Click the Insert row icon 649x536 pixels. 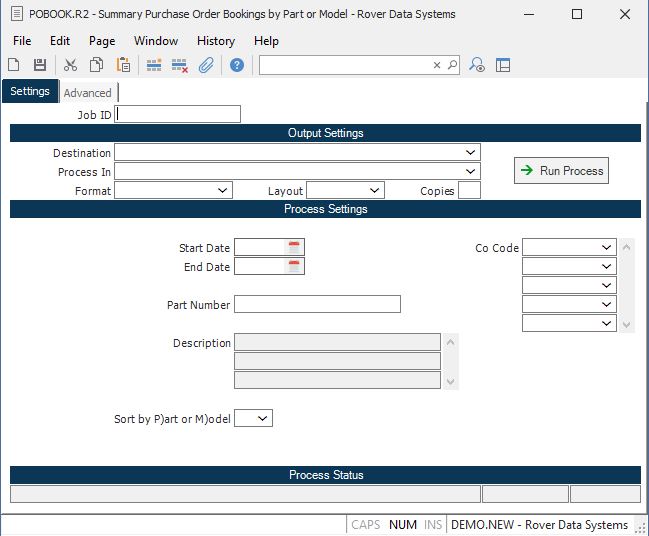153,65
